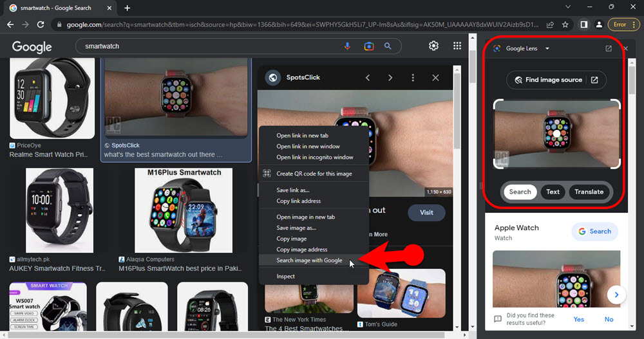Open Google Lens in new tab
644x339 pixels.
(609, 48)
